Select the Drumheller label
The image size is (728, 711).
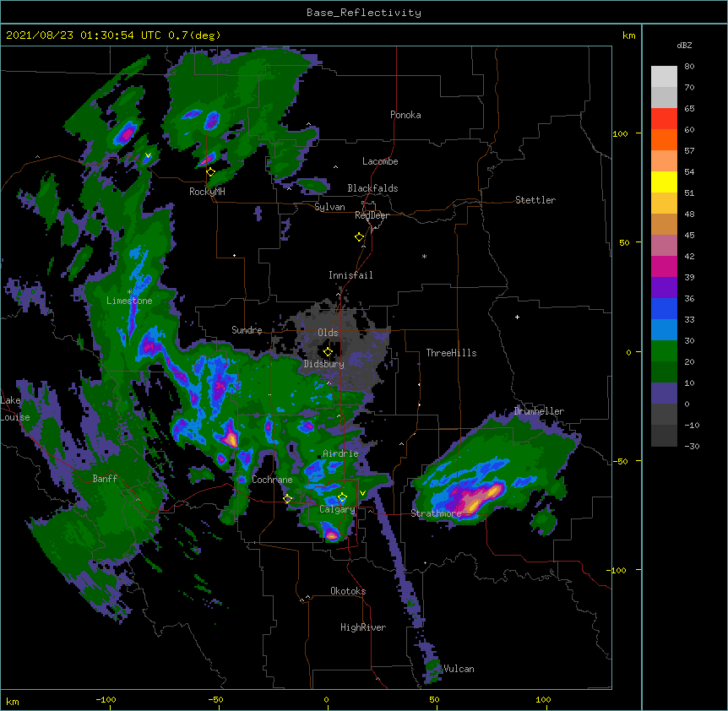click(539, 411)
